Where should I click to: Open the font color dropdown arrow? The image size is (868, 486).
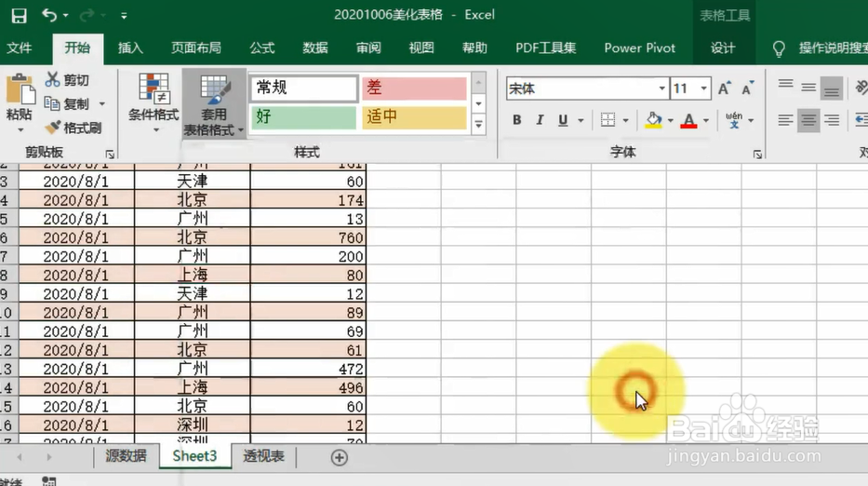(706, 120)
